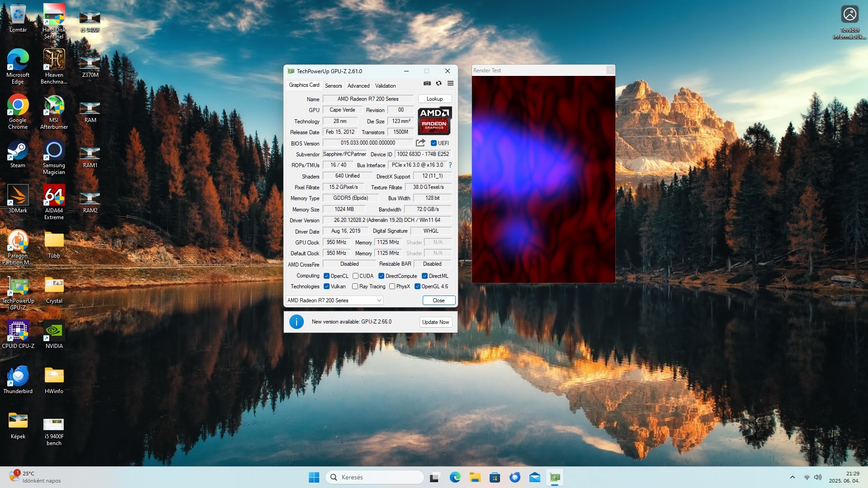Click the Wi-Fi icon in system tray

coord(807,477)
